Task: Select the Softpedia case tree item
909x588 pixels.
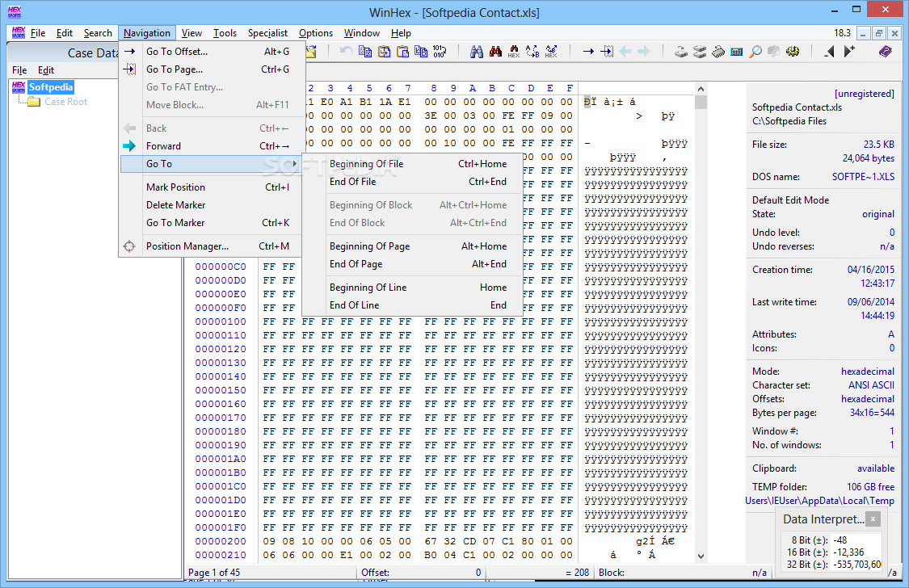Action: pyautogui.click(x=51, y=87)
